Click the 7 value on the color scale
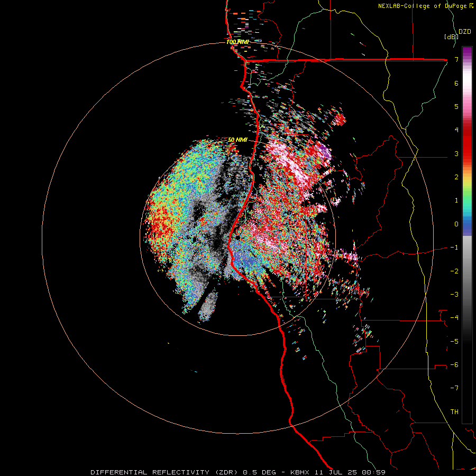This screenshot has width=476, height=476. (x=456, y=59)
